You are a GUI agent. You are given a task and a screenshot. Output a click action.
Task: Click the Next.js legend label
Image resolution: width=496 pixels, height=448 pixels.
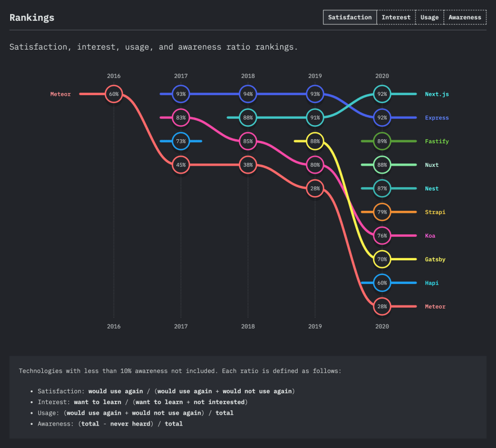click(437, 94)
